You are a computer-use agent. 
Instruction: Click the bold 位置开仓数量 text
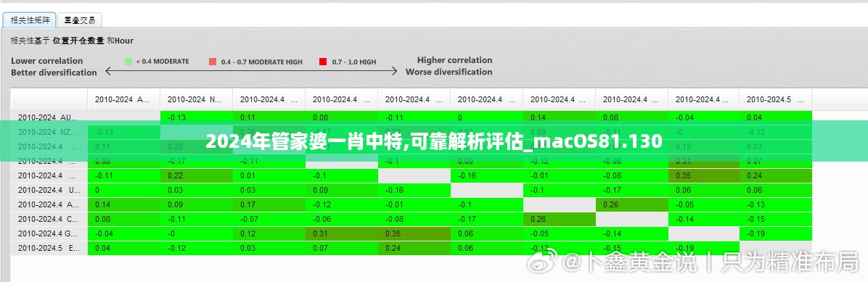78,41
